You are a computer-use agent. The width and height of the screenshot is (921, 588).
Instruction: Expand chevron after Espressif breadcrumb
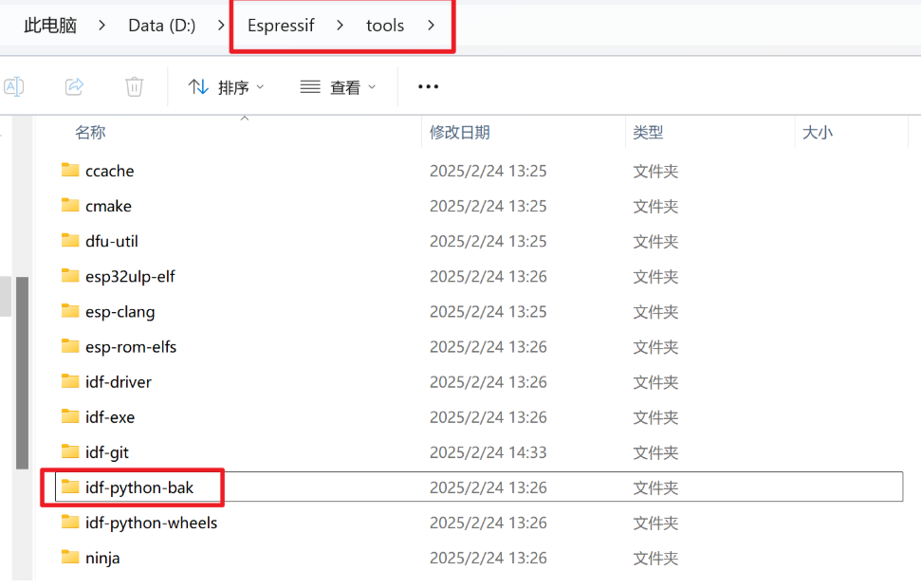click(341, 26)
